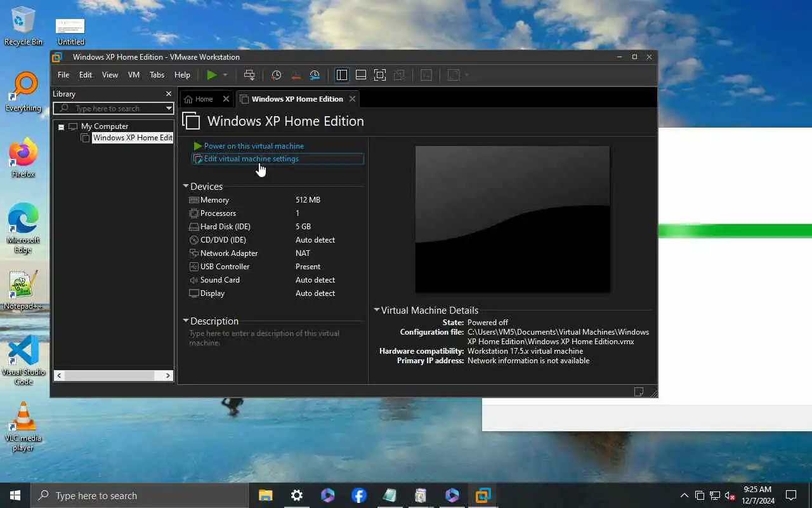Open File Explorer from taskbar

tap(266, 495)
